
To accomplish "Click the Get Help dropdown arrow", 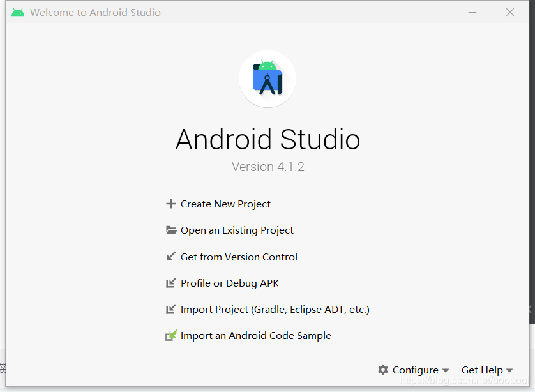I will [x=509, y=370].
